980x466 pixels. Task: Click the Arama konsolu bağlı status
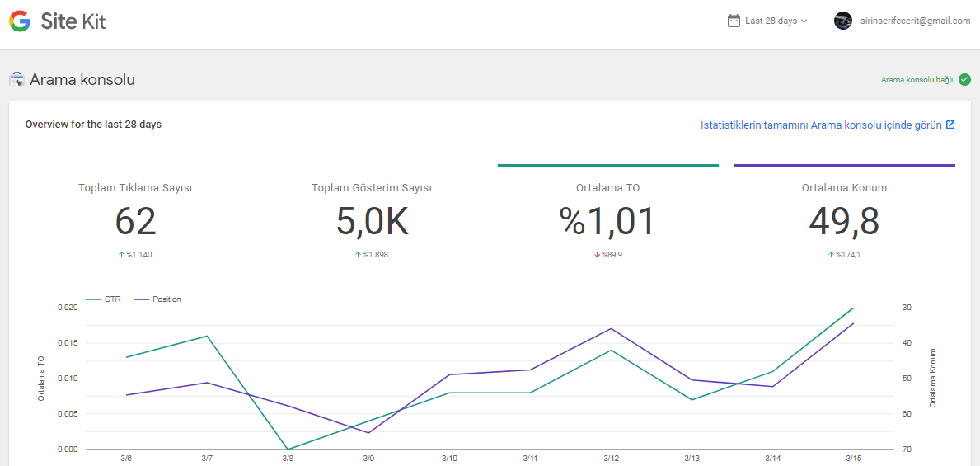tap(917, 79)
